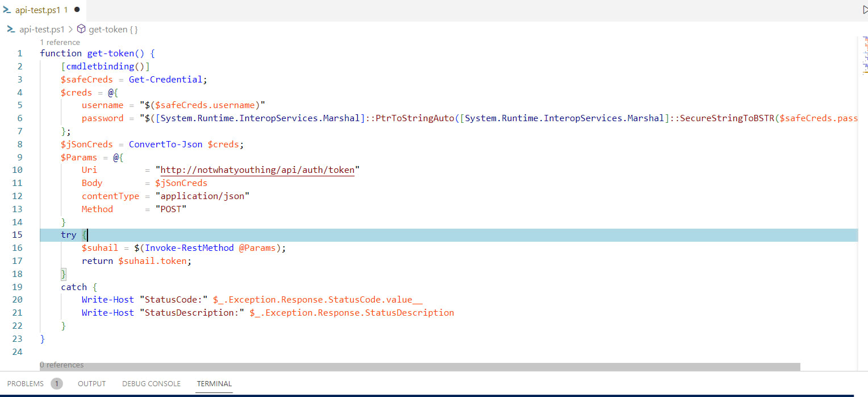This screenshot has width=868, height=397.
Task: Click '$_.Exception.Response.StatusDescription' on line 21
Action: tap(352, 313)
